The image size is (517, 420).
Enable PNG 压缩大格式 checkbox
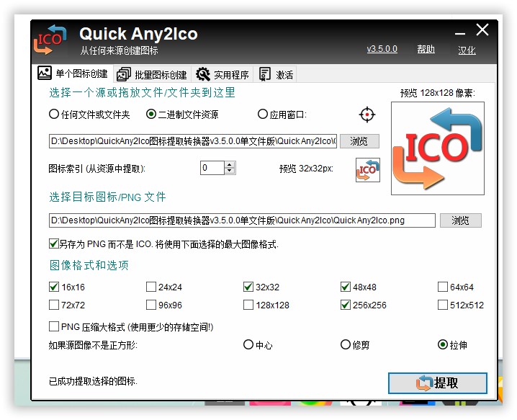(54, 326)
